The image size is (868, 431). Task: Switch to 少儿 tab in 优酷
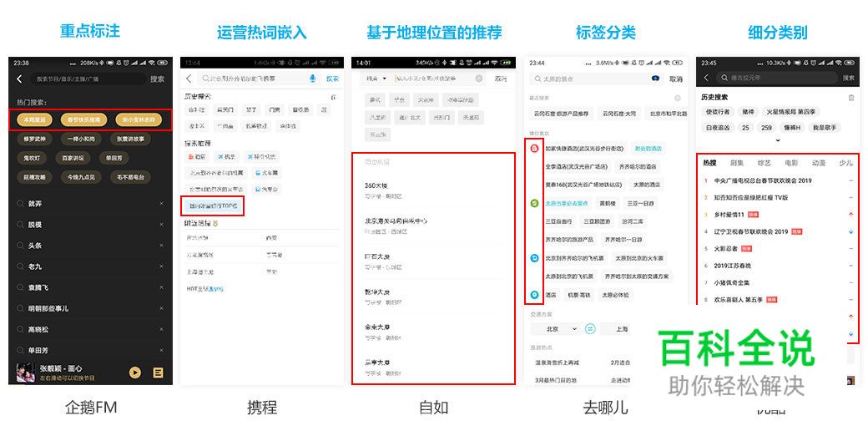pyautogui.click(x=845, y=163)
